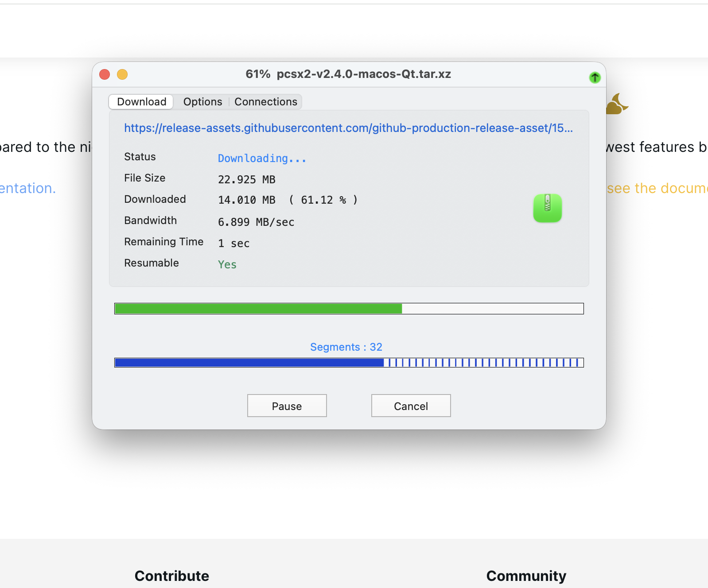The image size is (708, 588).
Task: Cancel the pcsx2 download
Action: pos(411,406)
